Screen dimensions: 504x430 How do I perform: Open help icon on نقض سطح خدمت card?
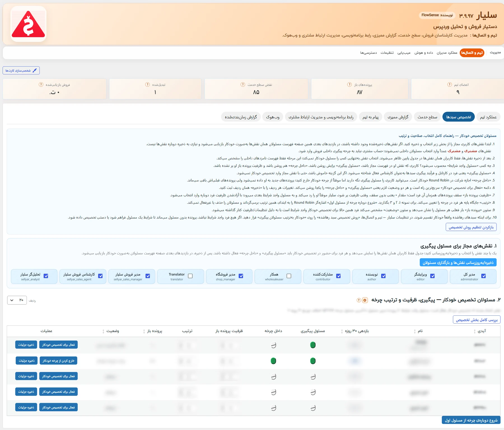(x=243, y=85)
